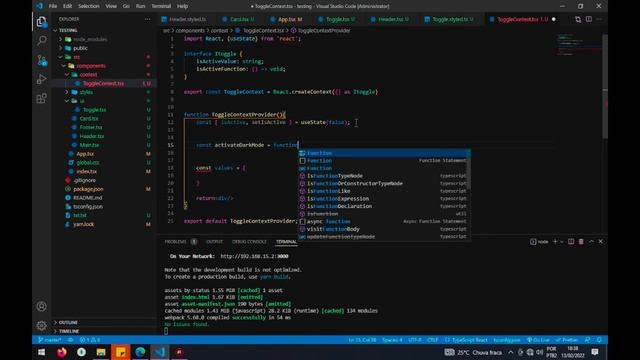Click Prettier in the status bar
640x360 pixels.
coord(567,340)
